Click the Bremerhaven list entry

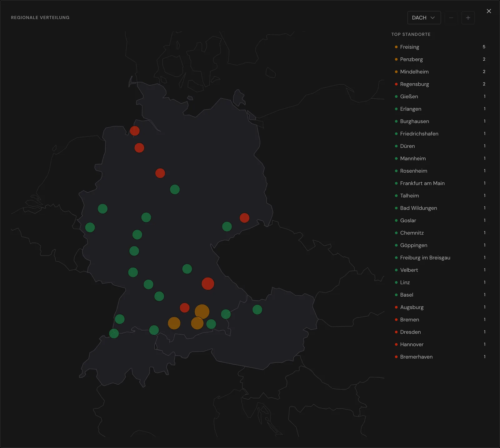tap(440, 357)
